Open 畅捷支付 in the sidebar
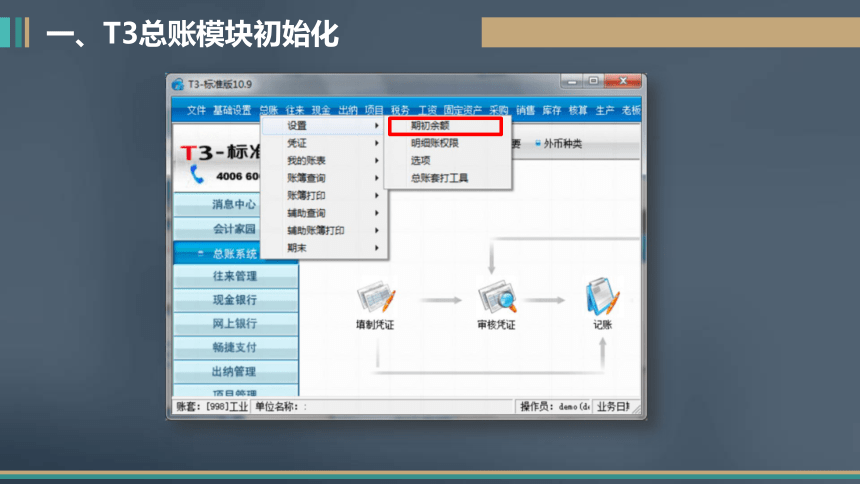 [x=236, y=348]
